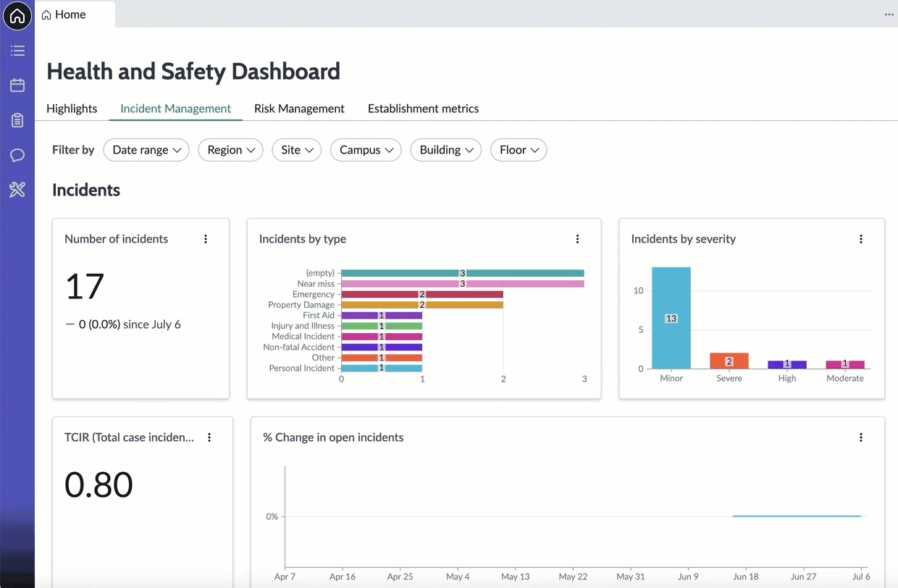Click the 'Incidents by type' card title
This screenshot has height=588, width=898.
point(303,239)
